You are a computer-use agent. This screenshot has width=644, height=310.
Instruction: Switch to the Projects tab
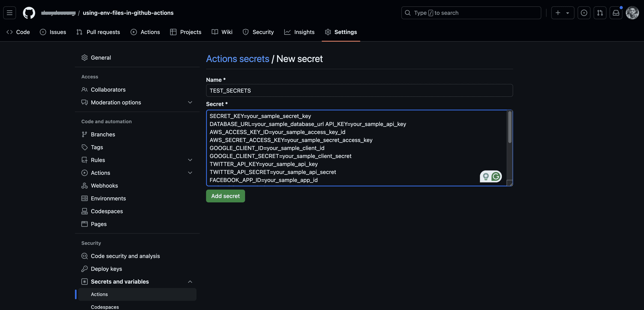click(186, 32)
